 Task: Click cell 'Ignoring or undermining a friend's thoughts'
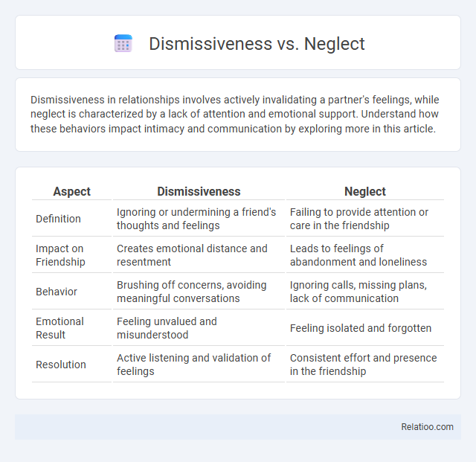pyautogui.click(x=199, y=219)
